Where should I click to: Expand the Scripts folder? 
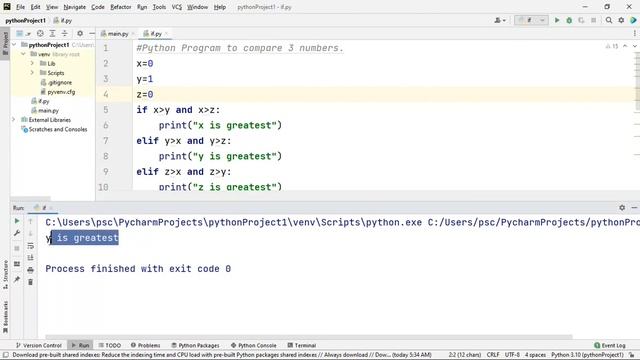pos(32,73)
